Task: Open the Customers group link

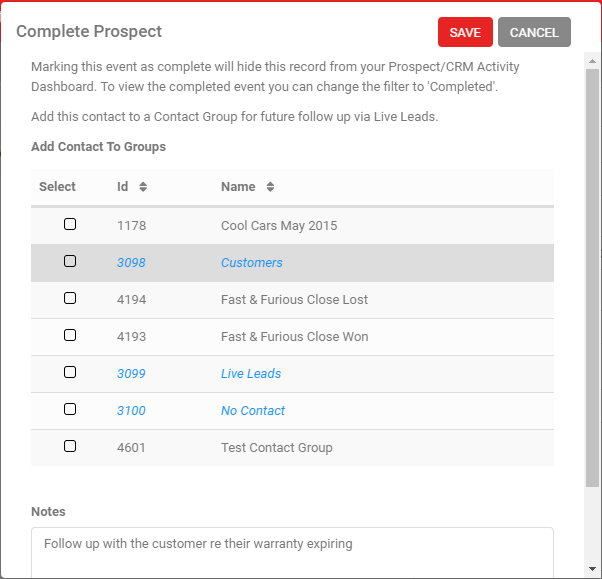Action: (x=252, y=263)
